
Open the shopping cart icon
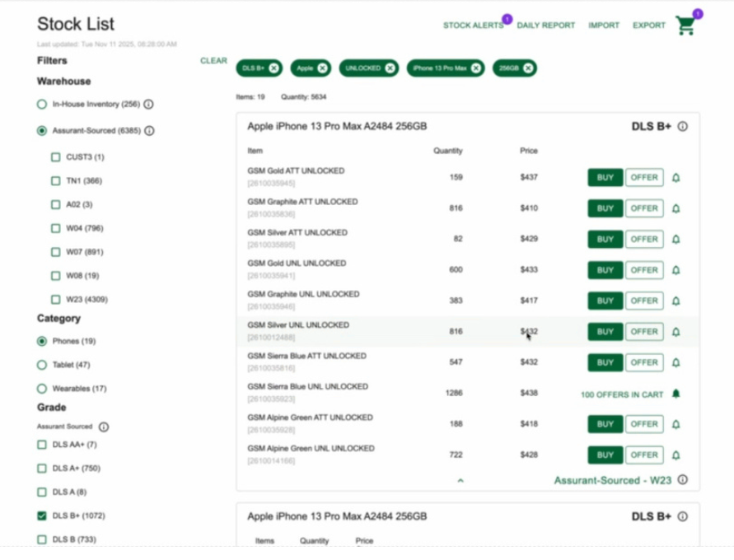coord(685,26)
